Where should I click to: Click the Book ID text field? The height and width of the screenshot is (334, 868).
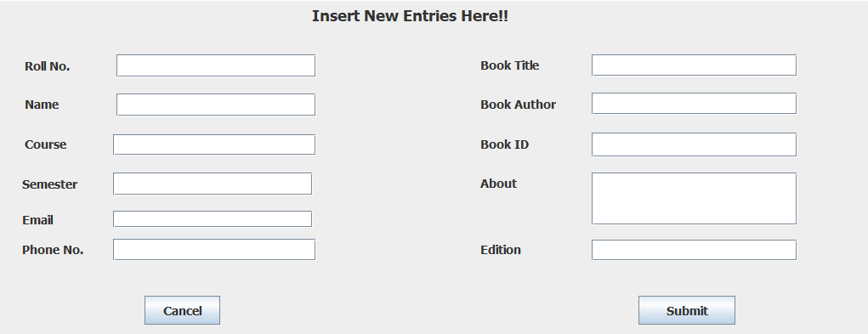[695, 144]
